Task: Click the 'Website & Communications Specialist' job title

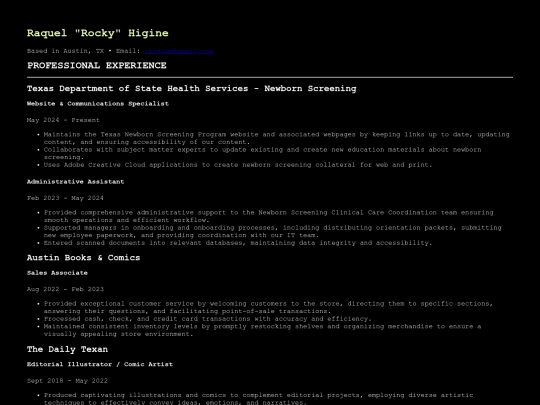Action: [x=98, y=104]
